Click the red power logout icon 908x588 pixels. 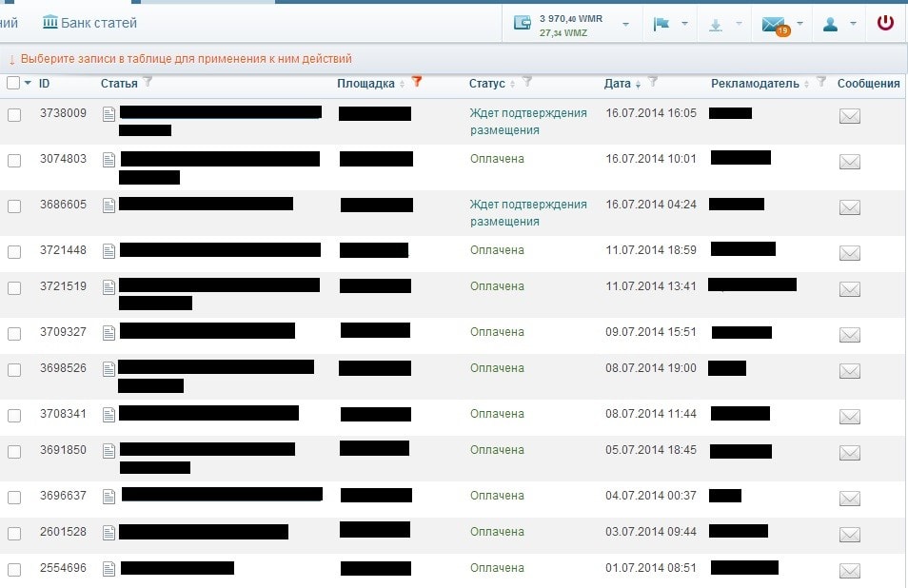tap(885, 23)
